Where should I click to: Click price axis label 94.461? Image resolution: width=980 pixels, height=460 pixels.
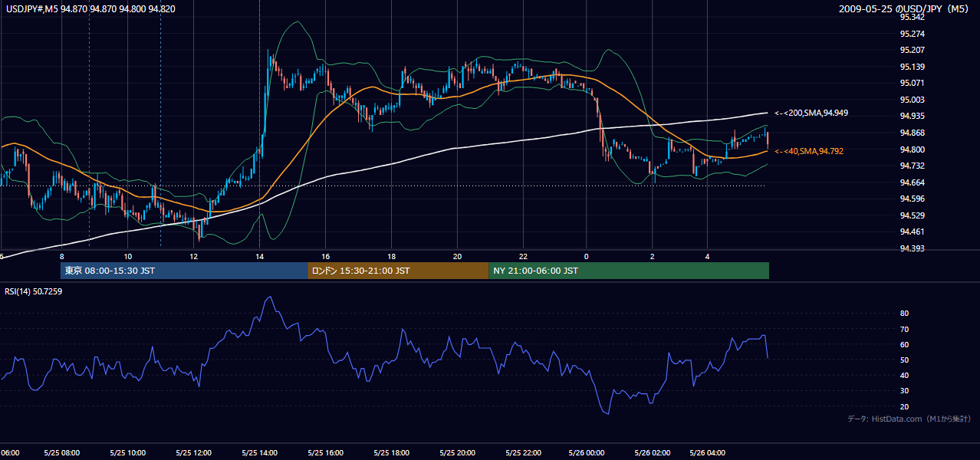[912, 232]
